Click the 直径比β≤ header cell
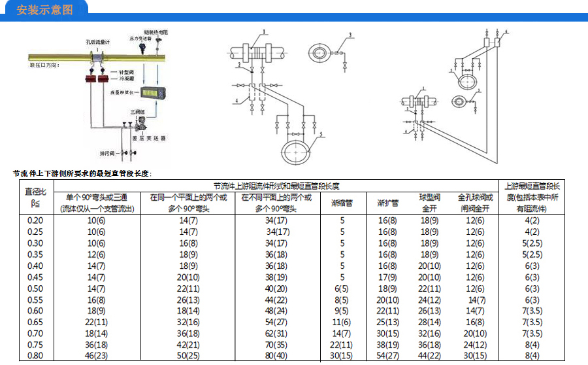Viewport: 588px width, 365px height. pos(35,197)
